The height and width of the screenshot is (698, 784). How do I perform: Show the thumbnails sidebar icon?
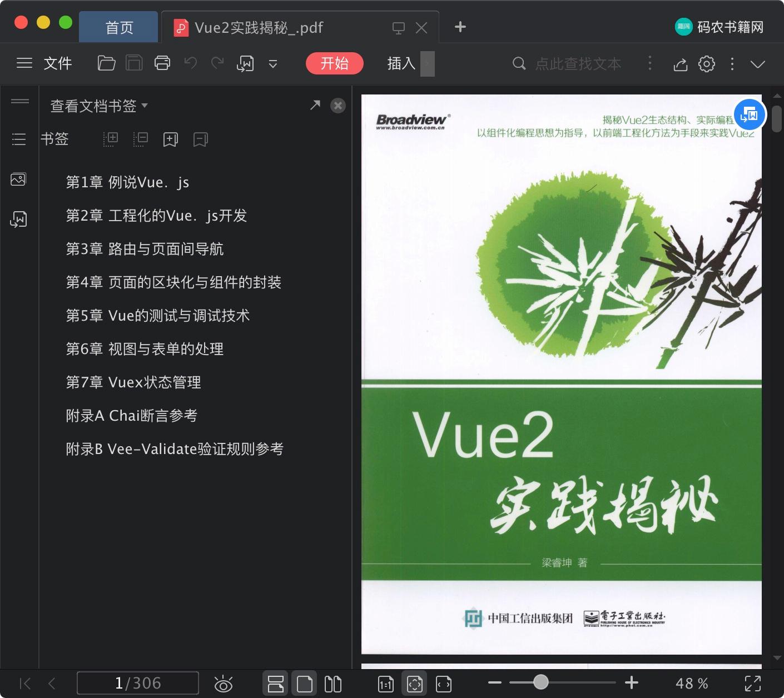(x=18, y=180)
